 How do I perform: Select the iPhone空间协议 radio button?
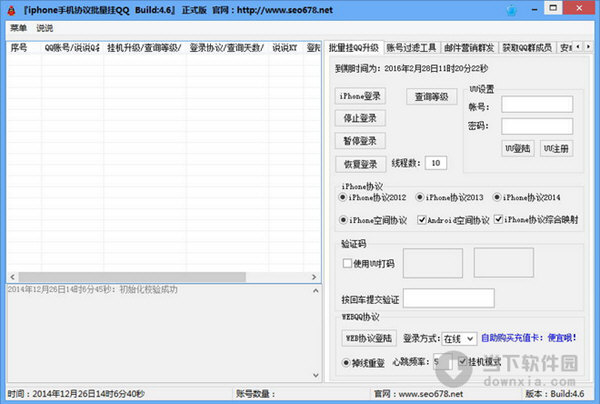(x=373, y=220)
